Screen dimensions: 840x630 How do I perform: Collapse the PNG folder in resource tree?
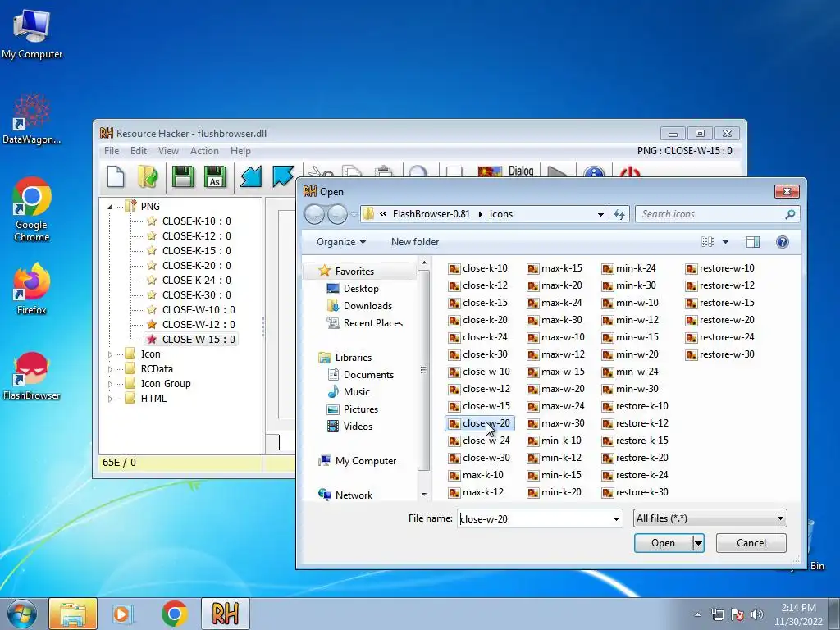111,207
